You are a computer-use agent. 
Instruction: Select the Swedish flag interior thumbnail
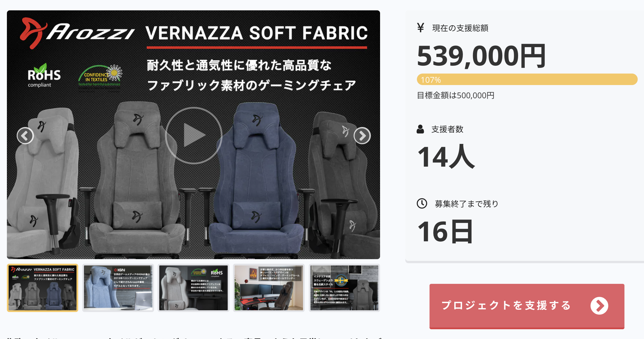tap(344, 288)
